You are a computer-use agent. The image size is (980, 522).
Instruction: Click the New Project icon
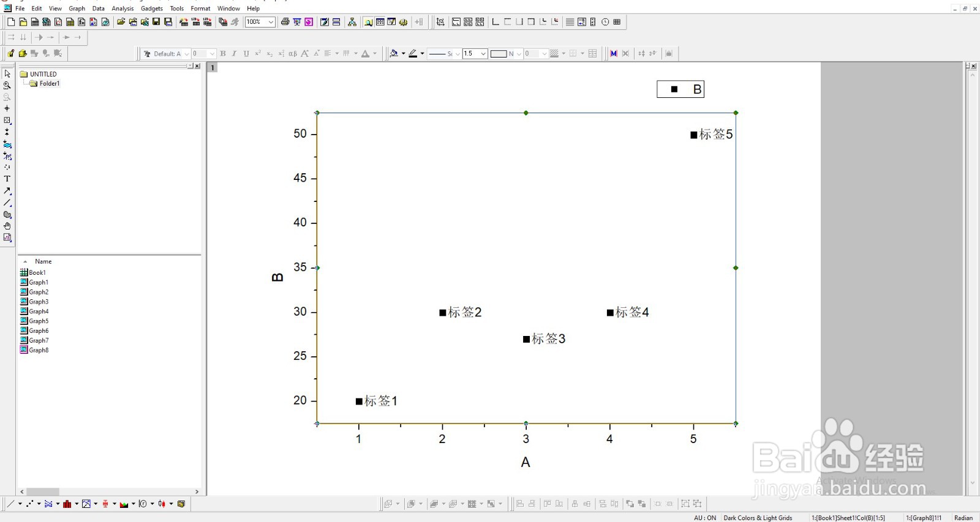tap(10, 22)
